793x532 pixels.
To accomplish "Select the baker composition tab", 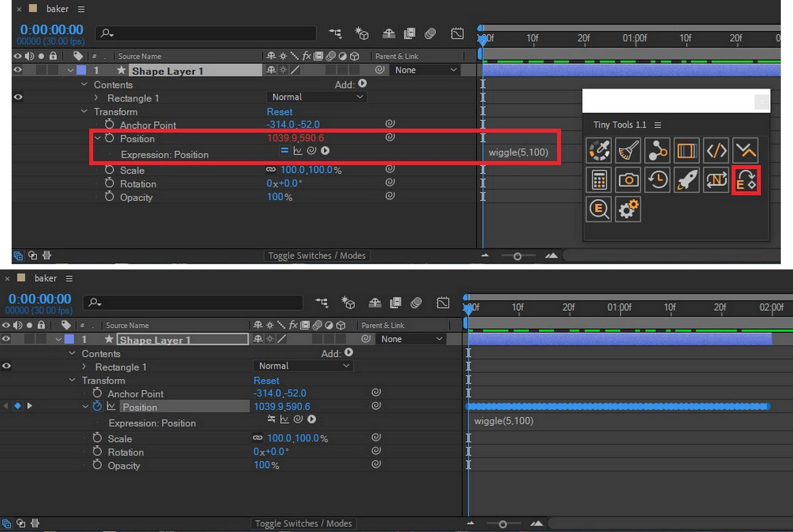I will click(x=57, y=8).
